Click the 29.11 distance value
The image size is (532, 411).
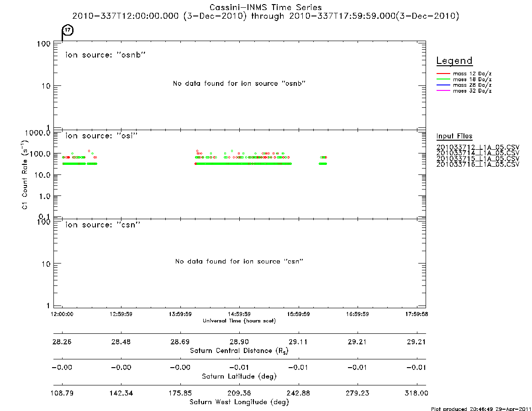[299, 342]
